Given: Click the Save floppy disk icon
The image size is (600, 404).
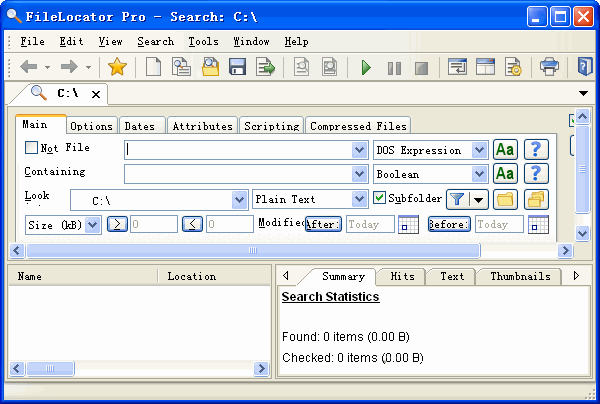Looking at the screenshot, I should click(x=237, y=67).
